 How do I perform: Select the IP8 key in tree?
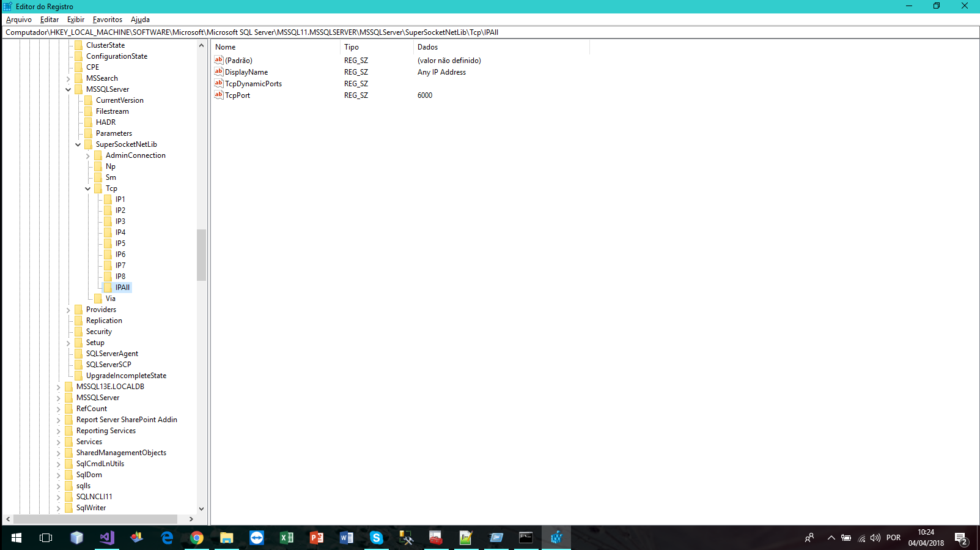tap(120, 277)
